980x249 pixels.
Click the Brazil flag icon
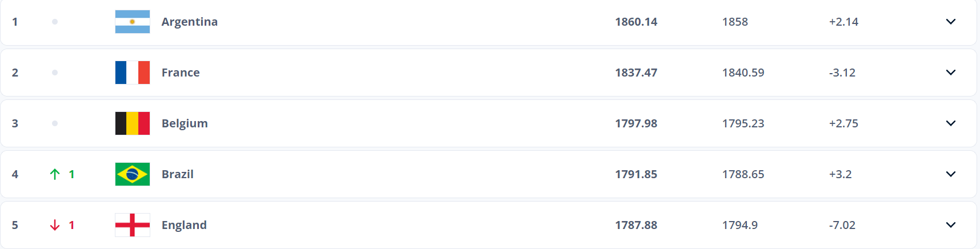tap(133, 174)
